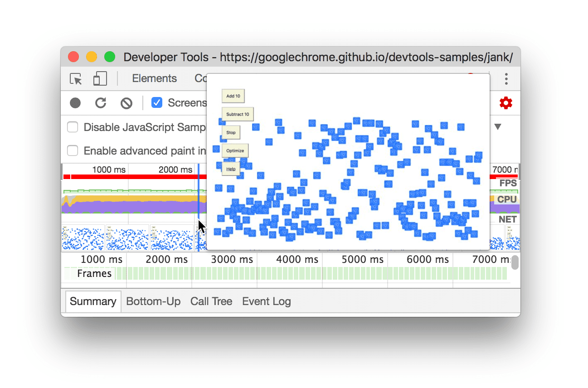This screenshot has width=588, height=388.
Task: Open the Help link
Action: click(x=230, y=169)
